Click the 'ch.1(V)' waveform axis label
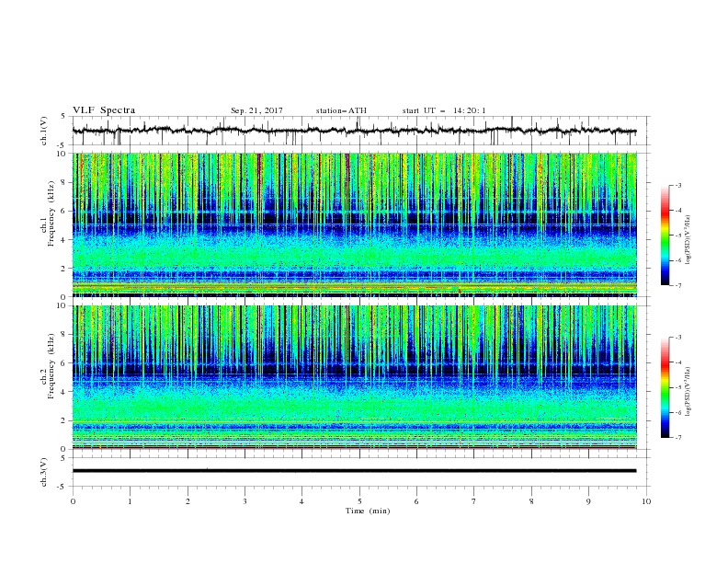Viewport: 728px width, 563px height. coord(44,131)
